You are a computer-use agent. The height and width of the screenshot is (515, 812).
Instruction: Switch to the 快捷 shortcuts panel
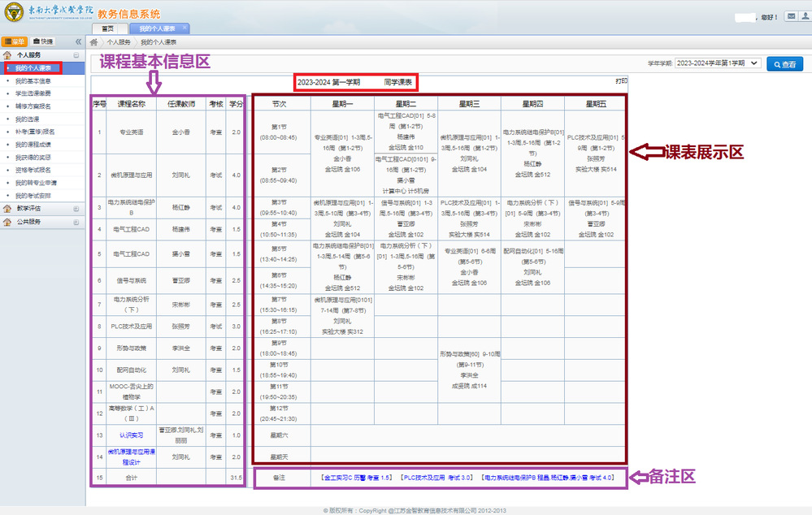(43, 41)
